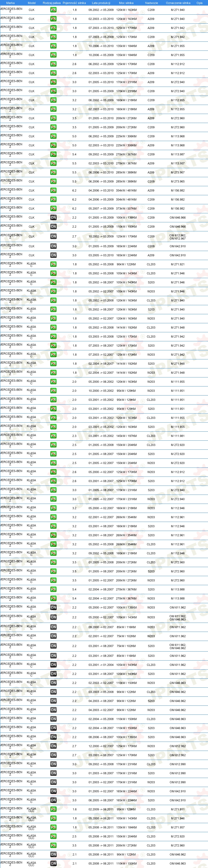Click the diesel ON icon in CLK 2.7 row
208x868 pixels.
(x=53, y=237)
